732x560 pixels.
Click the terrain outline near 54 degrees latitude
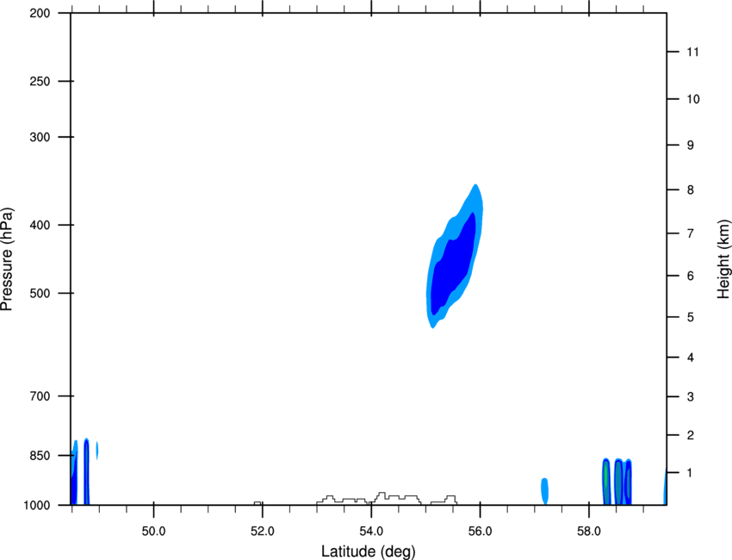click(x=387, y=498)
